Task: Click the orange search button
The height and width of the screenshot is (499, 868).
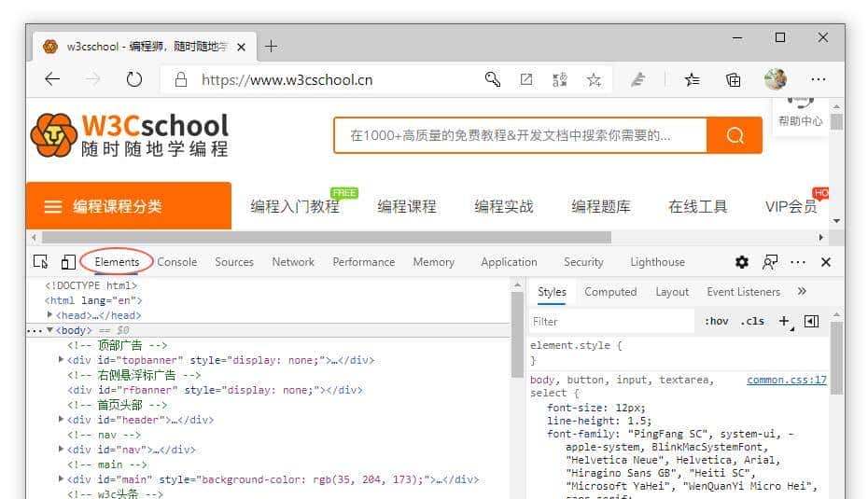Action: tap(735, 135)
